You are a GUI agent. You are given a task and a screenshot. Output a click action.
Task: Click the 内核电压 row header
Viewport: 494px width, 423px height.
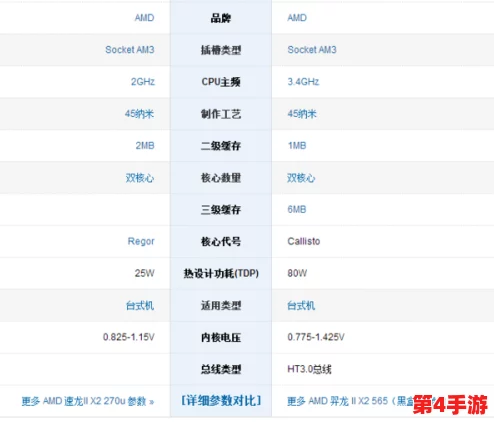[x=221, y=337]
